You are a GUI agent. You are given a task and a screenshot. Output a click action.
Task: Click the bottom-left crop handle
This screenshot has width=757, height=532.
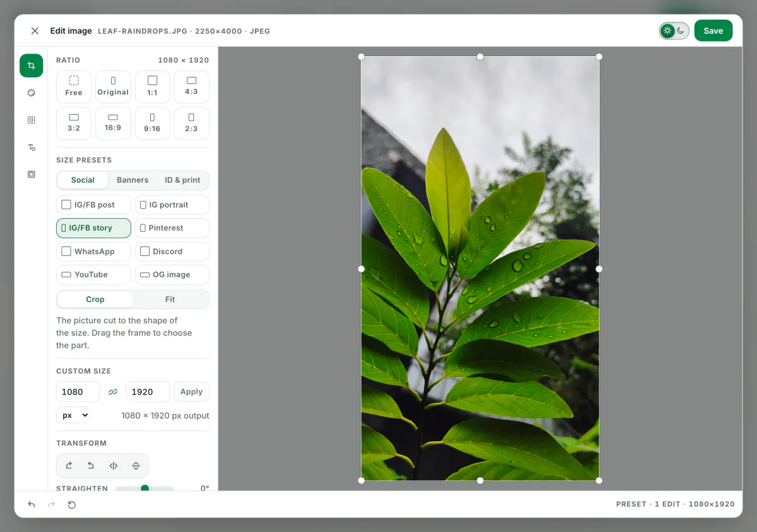pyautogui.click(x=361, y=480)
